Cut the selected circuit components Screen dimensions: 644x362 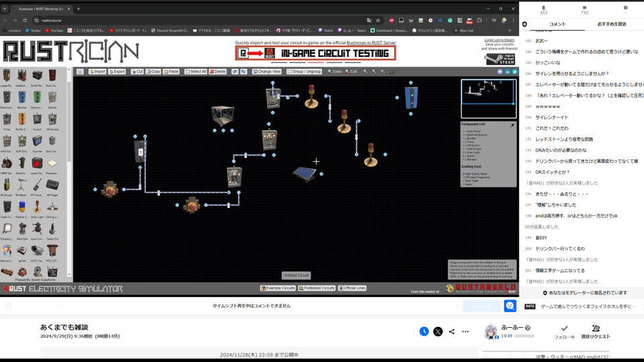tap(137, 72)
